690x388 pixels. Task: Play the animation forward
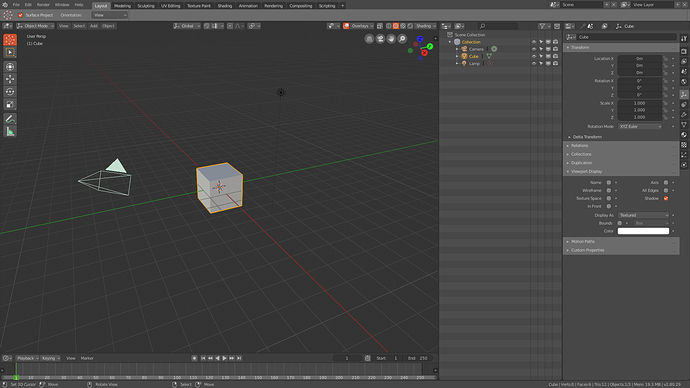[x=224, y=358]
